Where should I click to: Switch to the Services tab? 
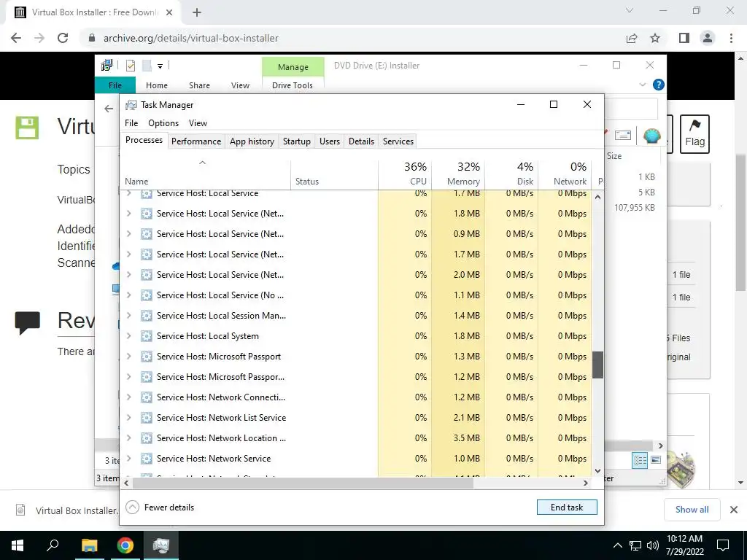tap(398, 141)
